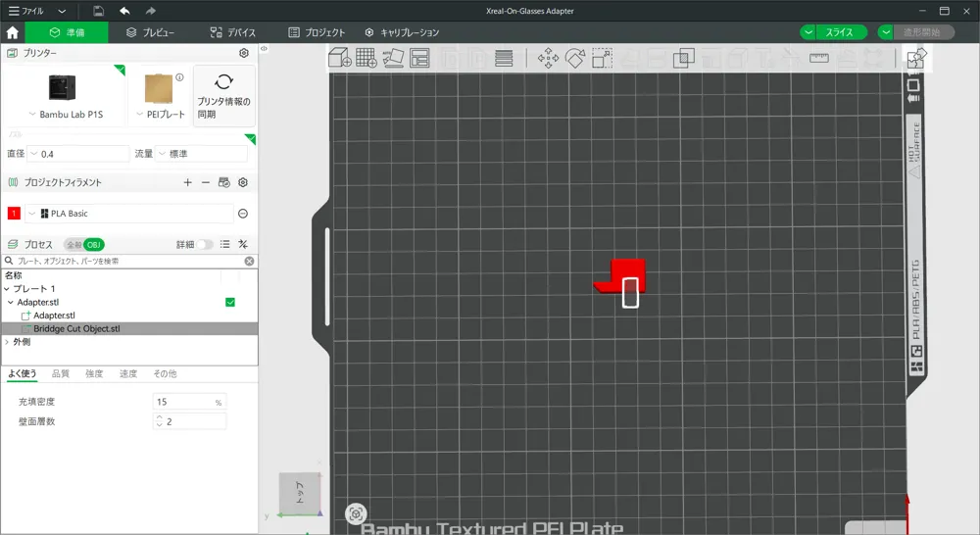Image resolution: width=980 pixels, height=535 pixels.
Task: Arrange all objects on plate
Action: pyautogui.click(x=420, y=58)
